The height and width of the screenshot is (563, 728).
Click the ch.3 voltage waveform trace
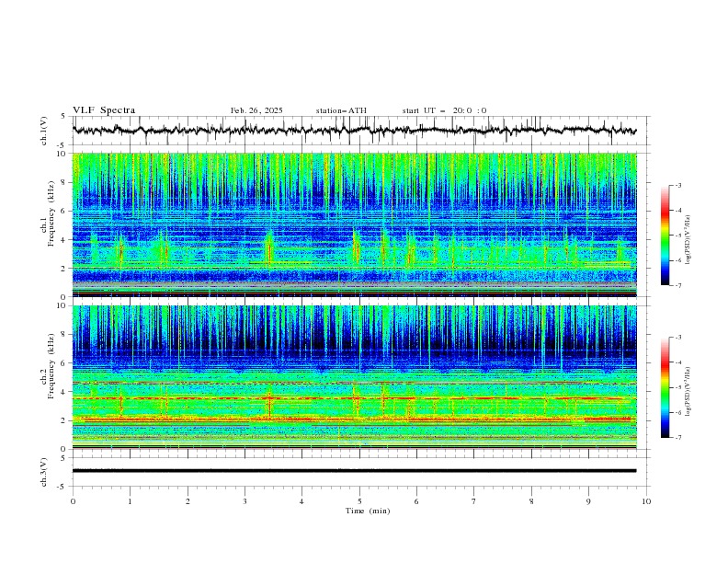pyautogui.click(x=354, y=471)
